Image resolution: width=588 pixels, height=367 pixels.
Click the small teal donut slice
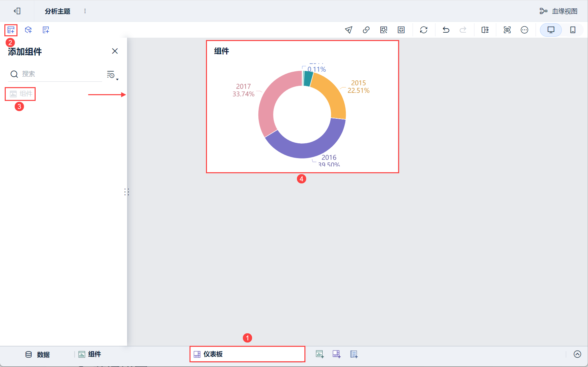(308, 78)
